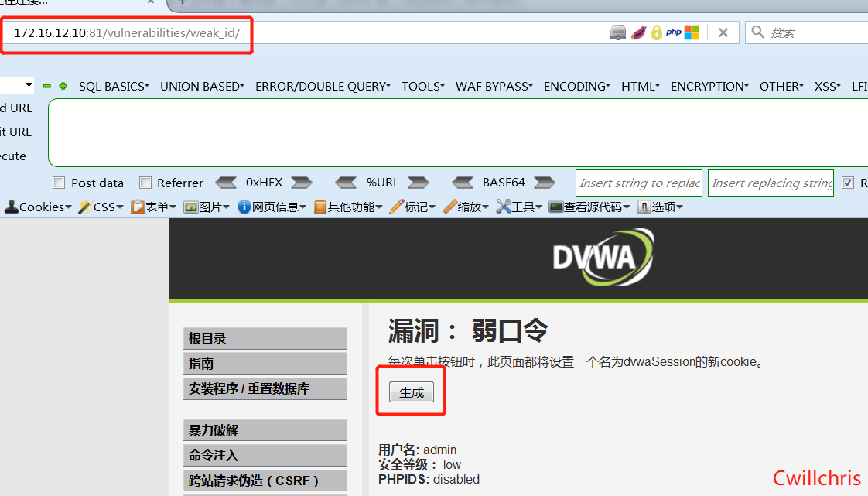Open the SQL BASICS menu
The image size is (868, 496).
113,86
